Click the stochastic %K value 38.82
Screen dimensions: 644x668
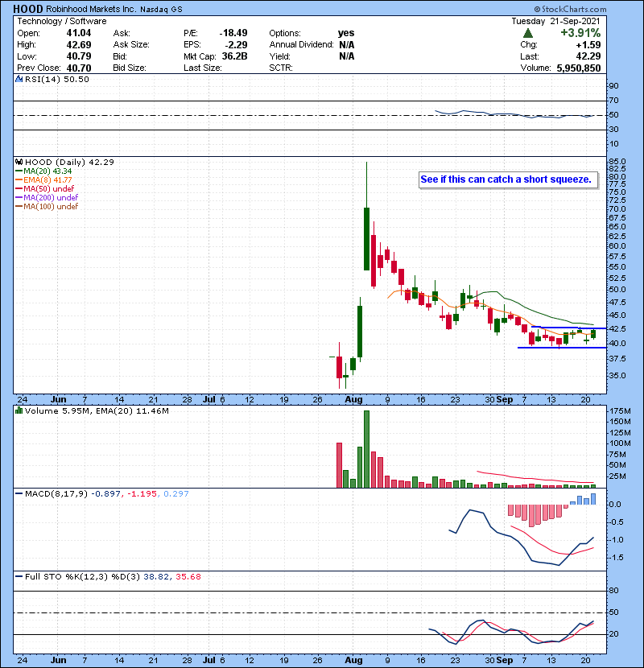(156, 577)
